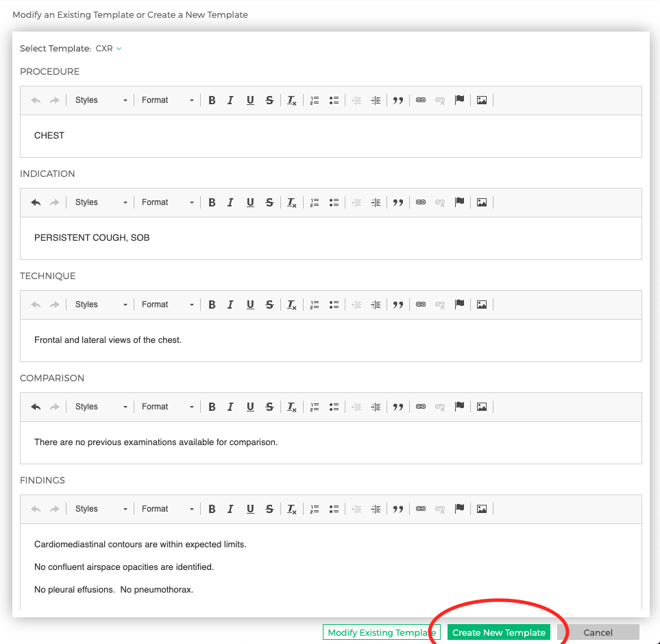Click the Modify Existing Template button
660x644 pixels.
[x=381, y=632]
